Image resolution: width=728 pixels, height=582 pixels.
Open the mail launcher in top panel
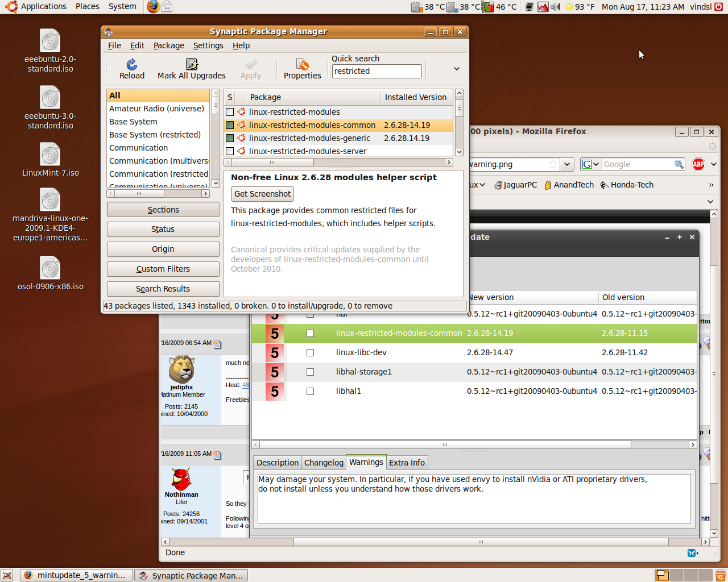coord(167,7)
